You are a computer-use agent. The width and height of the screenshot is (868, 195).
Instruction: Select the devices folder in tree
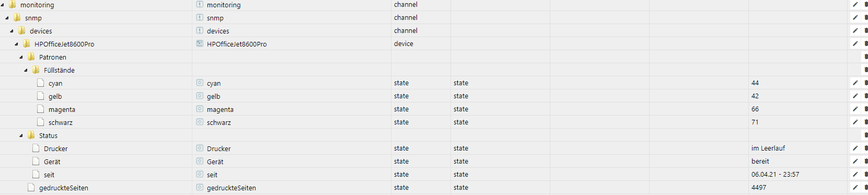pyautogui.click(x=41, y=31)
